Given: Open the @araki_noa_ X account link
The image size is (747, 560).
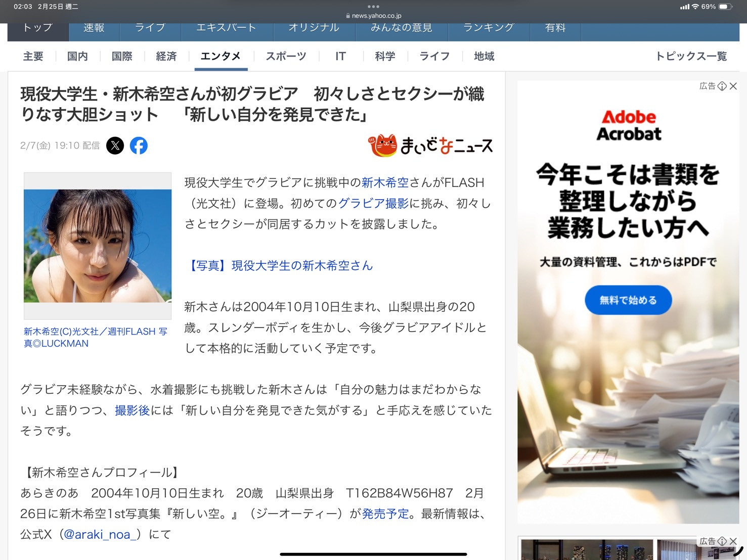Looking at the screenshot, I should tap(99, 534).
